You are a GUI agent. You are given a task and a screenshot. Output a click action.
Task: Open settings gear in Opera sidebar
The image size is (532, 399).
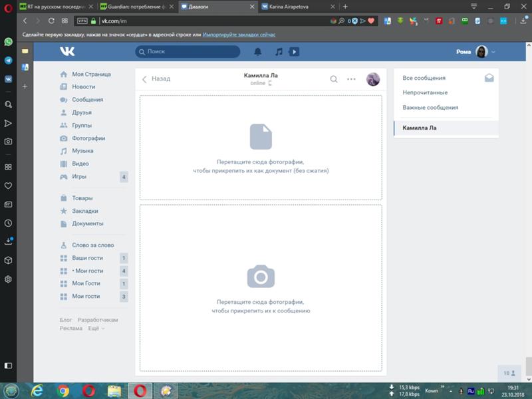pyautogui.click(x=8, y=279)
